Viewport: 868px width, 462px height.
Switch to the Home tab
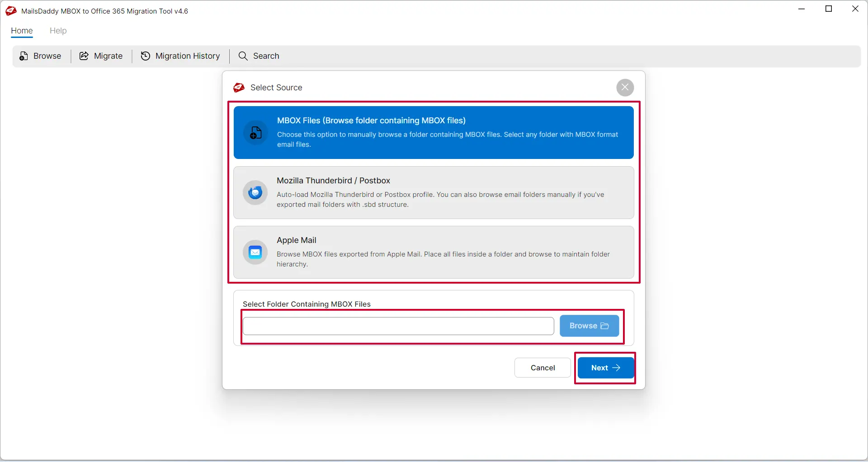pyautogui.click(x=22, y=31)
